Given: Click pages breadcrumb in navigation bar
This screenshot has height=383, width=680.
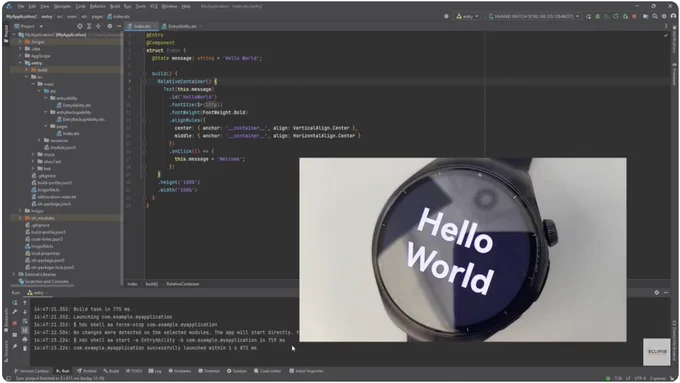Looking at the screenshot, I should (98, 16).
